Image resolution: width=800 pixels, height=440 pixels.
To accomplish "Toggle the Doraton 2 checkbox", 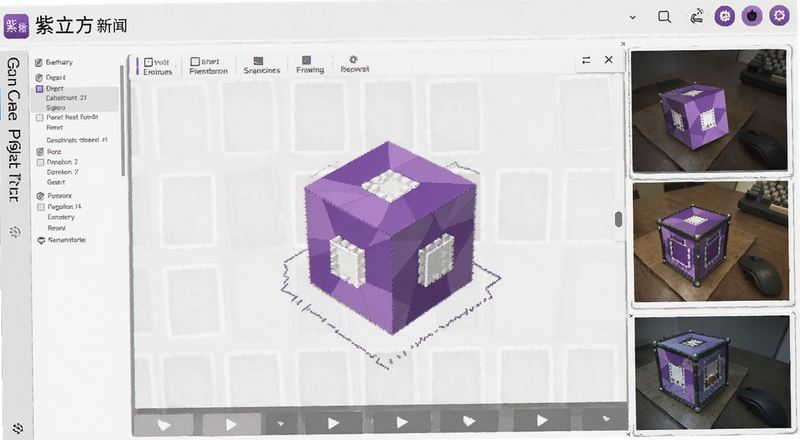I will pyautogui.click(x=40, y=162).
